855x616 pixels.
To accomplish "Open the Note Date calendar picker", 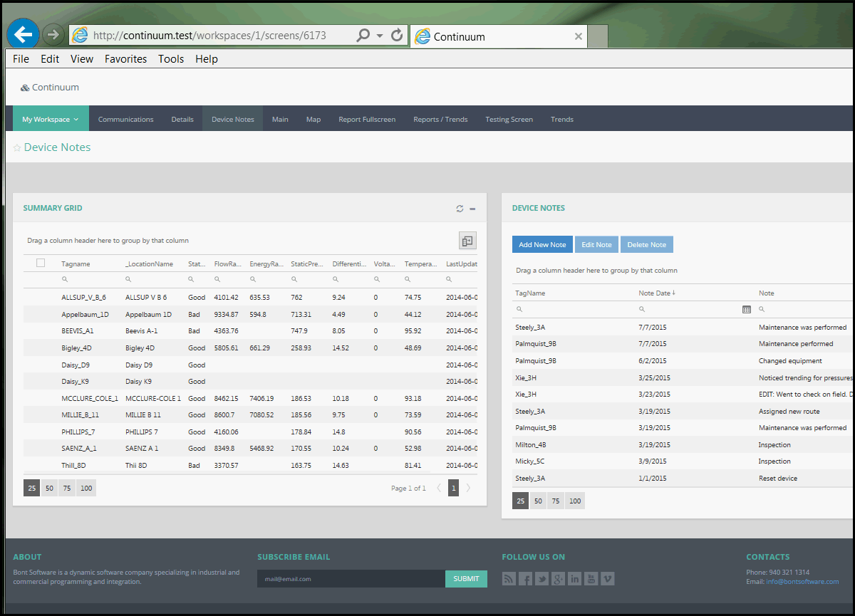I will coord(746,310).
